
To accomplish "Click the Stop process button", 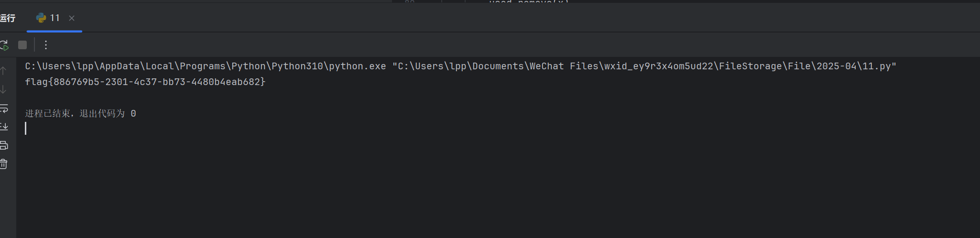I will coord(22,45).
